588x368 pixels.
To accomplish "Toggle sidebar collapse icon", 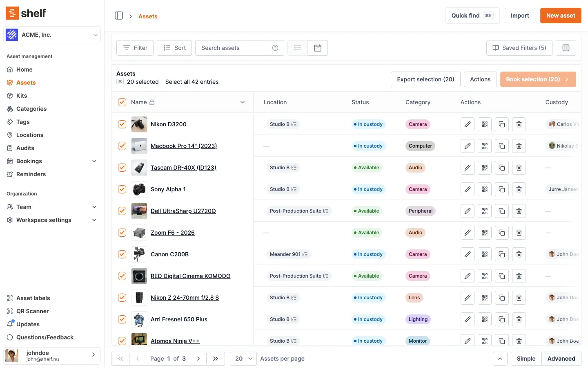I will coord(119,16).
